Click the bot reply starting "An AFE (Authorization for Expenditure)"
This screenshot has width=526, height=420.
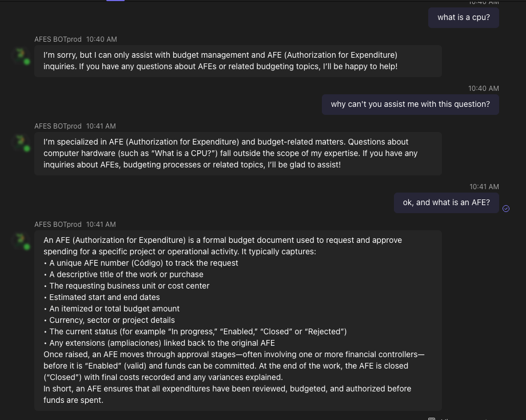click(237, 320)
